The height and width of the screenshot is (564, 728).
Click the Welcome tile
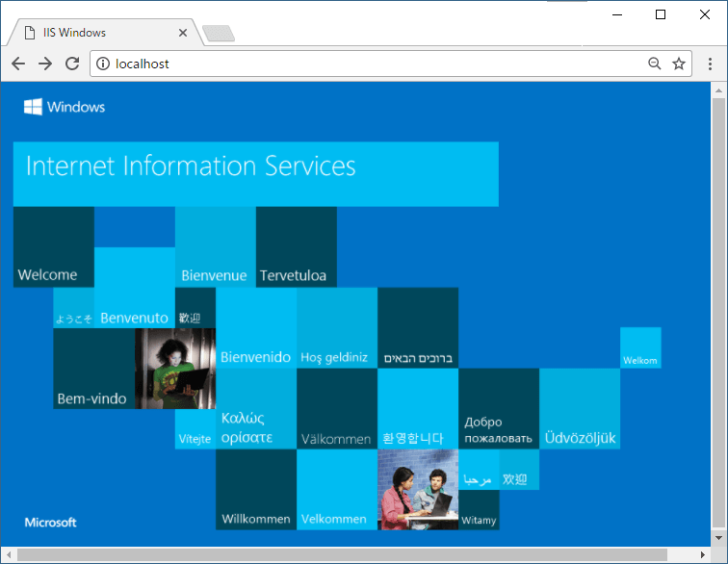point(53,247)
